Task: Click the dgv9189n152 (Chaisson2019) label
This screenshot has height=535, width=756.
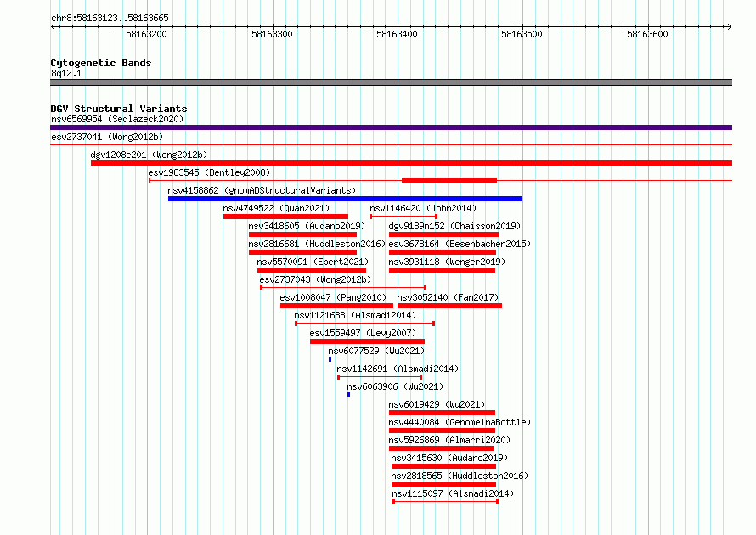Action: tap(454, 226)
